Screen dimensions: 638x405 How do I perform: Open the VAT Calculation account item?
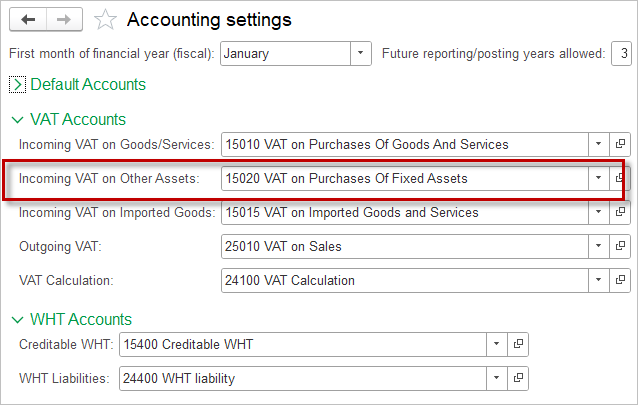coord(620,280)
